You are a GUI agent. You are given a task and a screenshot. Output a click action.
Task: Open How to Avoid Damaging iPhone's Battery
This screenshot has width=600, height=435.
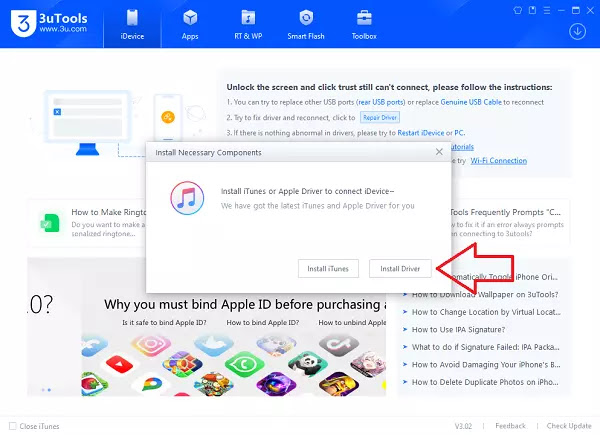tap(486, 365)
